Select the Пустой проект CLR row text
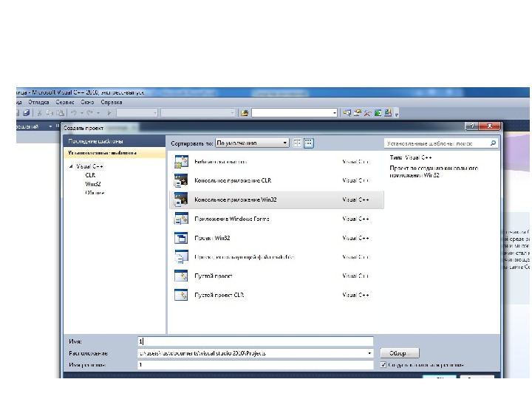The width and height of the screenshot is (532, 399). pyautogui.click(x=219, y=295)
